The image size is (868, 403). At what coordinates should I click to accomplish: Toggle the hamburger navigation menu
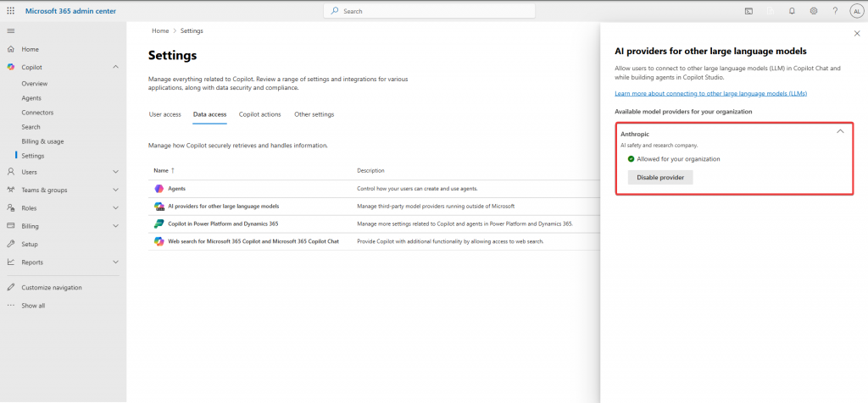point(10,30)
